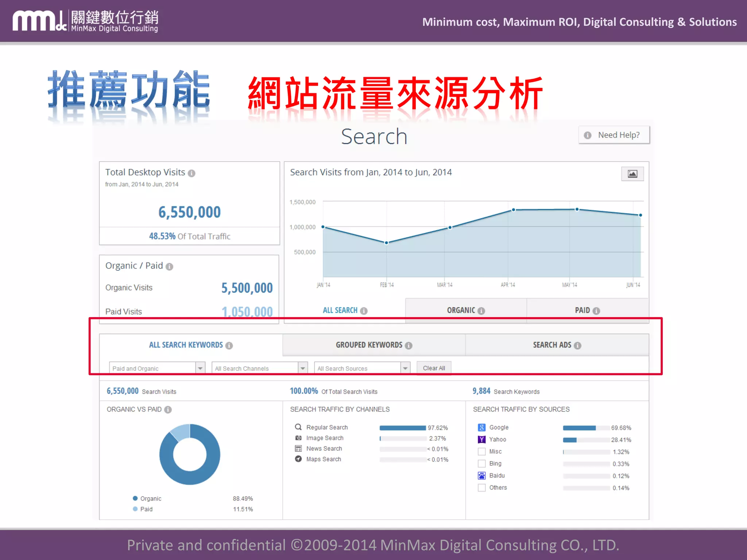Click the Maps Search row label
Image resolution: width=747 pixels, height=560 pixels.
coord(324,459)
